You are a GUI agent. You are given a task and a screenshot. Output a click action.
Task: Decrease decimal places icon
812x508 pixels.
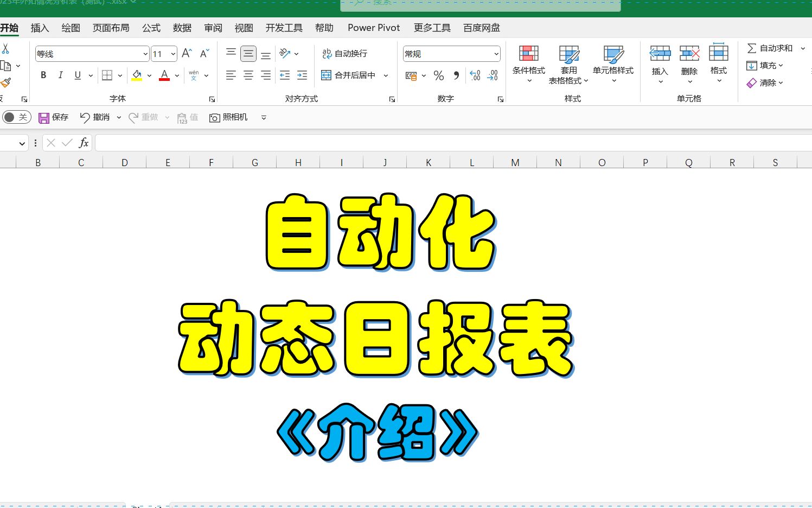[x=493, y=76]
